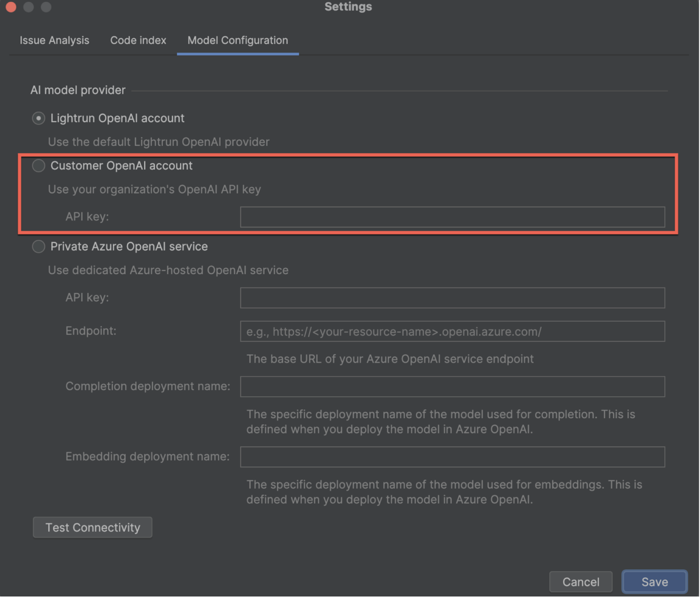Open the Code index tab
Image resolution: width=700 pixels, height=600 pixels.
click(138, 40)
